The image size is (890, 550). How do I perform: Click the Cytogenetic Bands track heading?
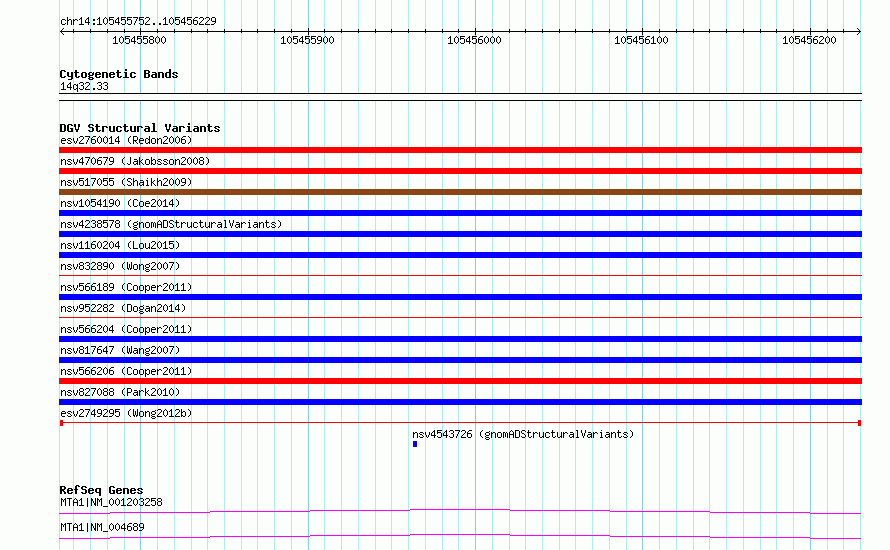119,74
